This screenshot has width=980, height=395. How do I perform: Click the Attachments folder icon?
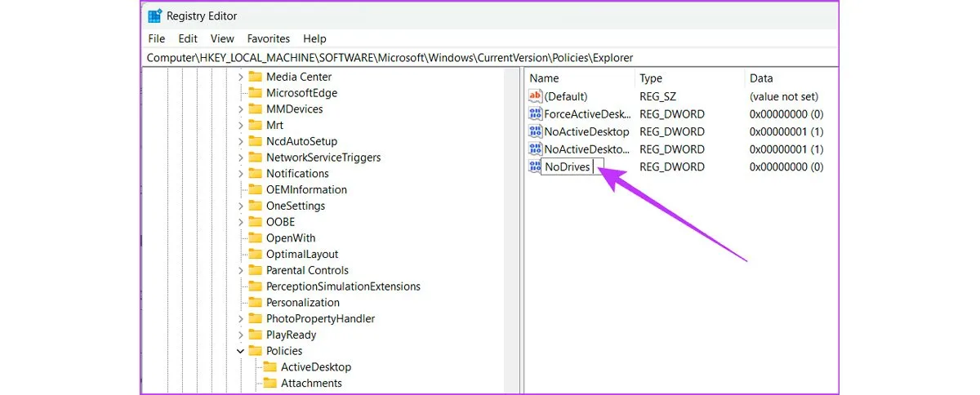(269, 383)
